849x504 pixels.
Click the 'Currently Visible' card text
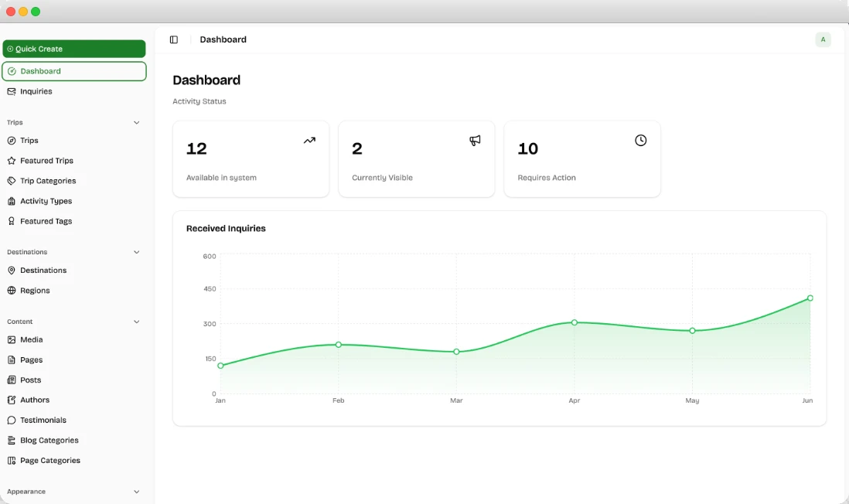(382, 178)
